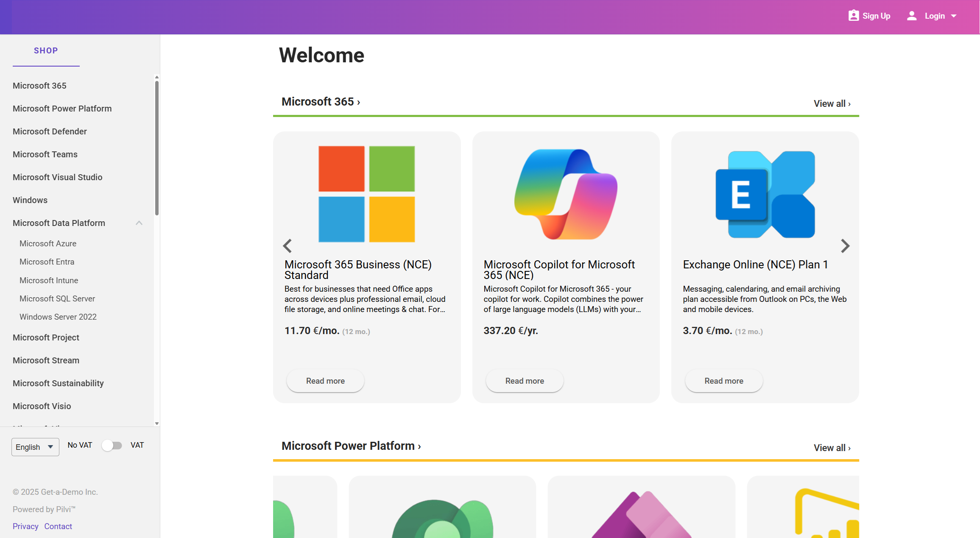980x538 pixels.
Task: Click the sidebar scrollbar down arrow
Action: coord(157,423)
